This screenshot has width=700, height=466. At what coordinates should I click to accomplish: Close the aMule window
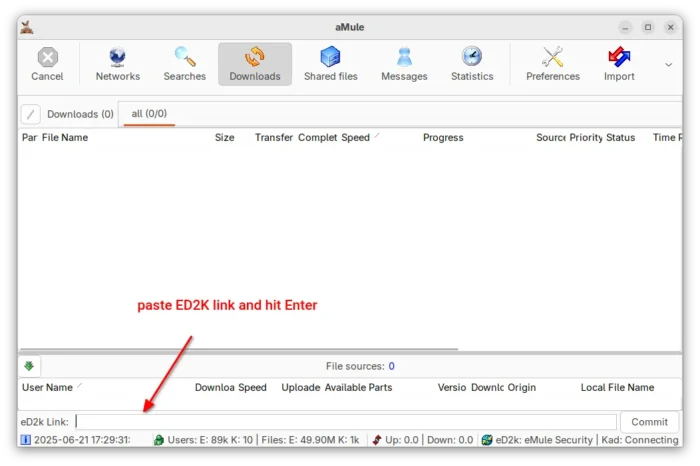pos(671,28)
